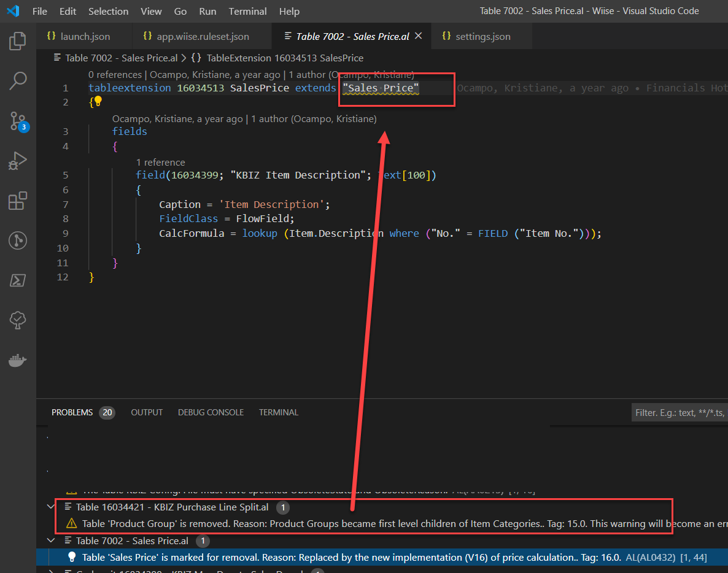This screenshot has width=728, height=573.
Task: Switch to the TERMINAL panel tab
Action: tap(279, 412)
